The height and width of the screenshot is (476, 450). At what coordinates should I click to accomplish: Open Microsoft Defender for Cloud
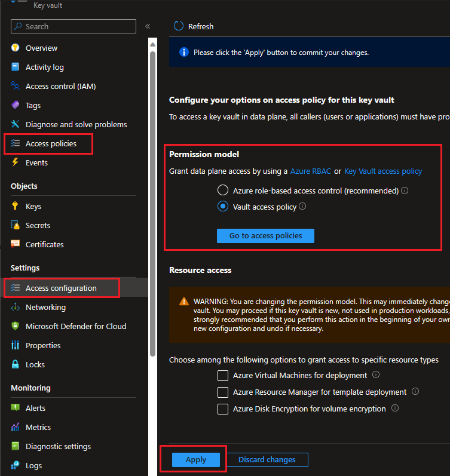76,326
